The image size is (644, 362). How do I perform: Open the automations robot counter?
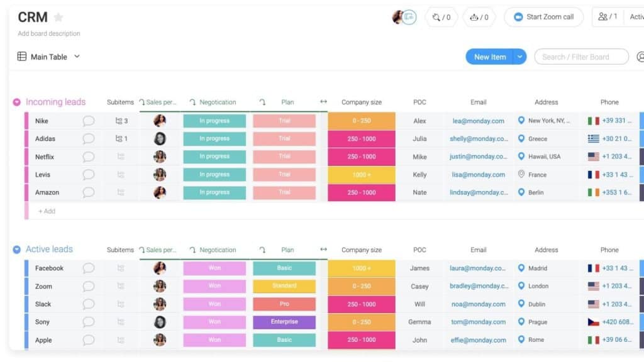(x=479, y=17)
